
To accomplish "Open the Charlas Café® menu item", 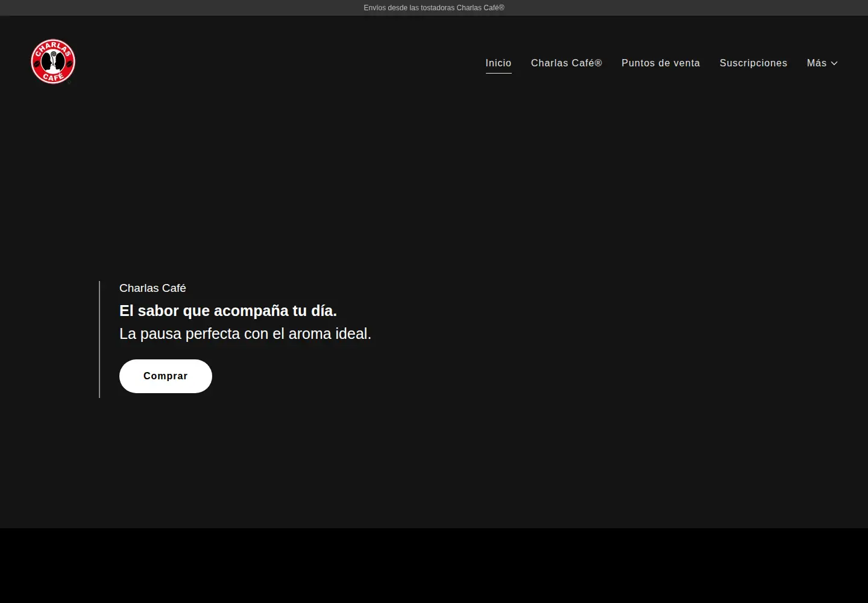I will [567, 63].
